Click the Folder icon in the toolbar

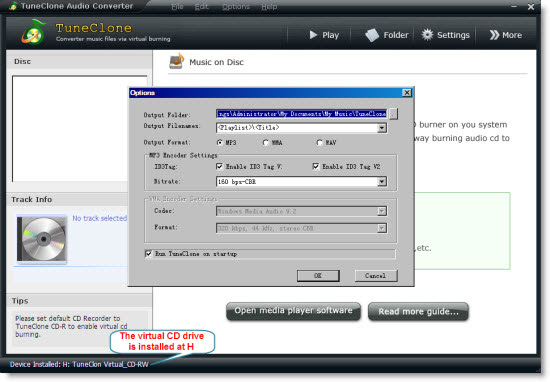[372, 35]
